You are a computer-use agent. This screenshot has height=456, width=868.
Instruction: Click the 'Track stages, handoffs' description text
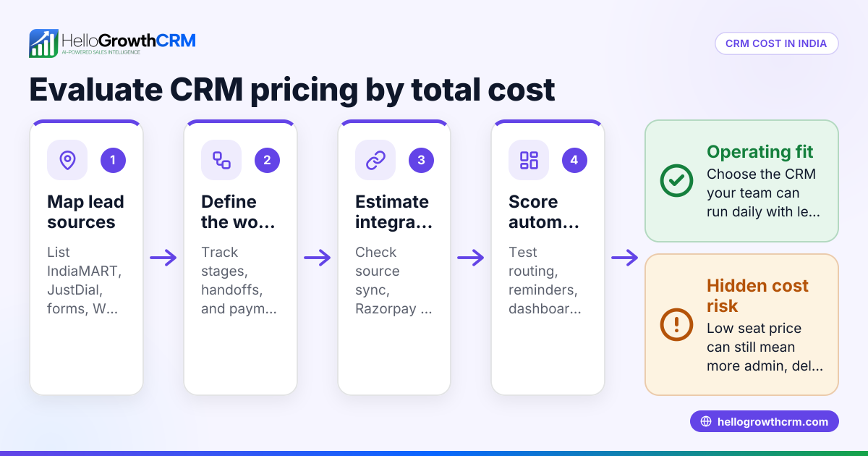coord(239,280)
